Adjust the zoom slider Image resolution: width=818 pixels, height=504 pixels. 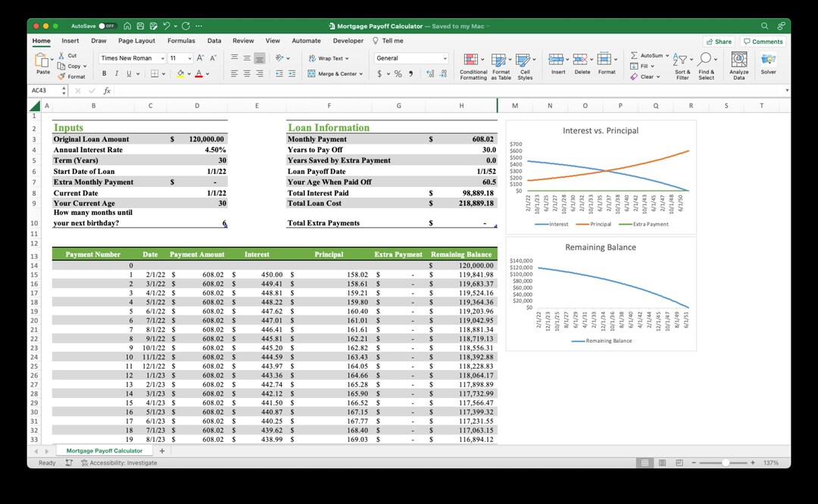[726, 462]
